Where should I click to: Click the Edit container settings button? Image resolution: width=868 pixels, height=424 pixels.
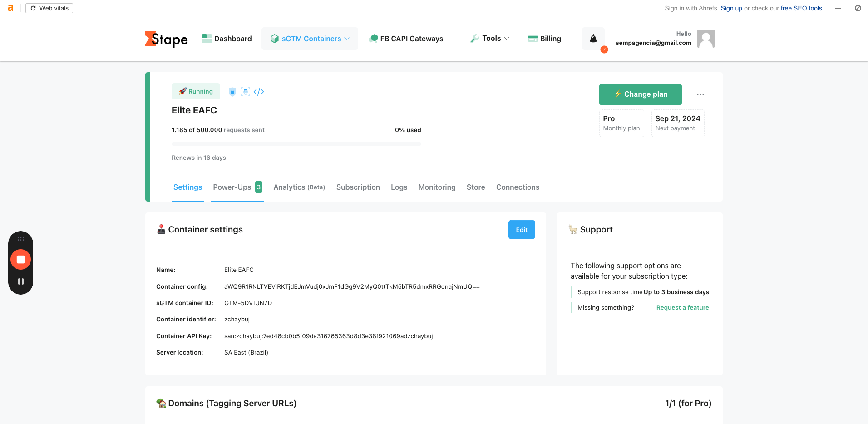[x=522, y=230]
